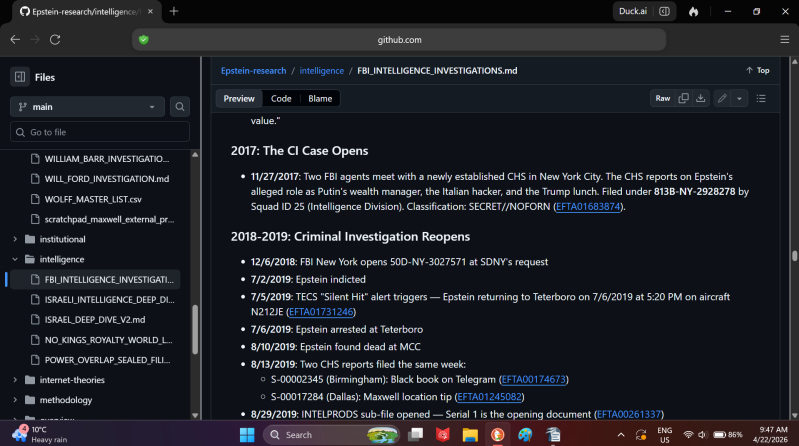The image size is (799, 446).
Task: Open browser hamburger menu
Action: (784, 40)
